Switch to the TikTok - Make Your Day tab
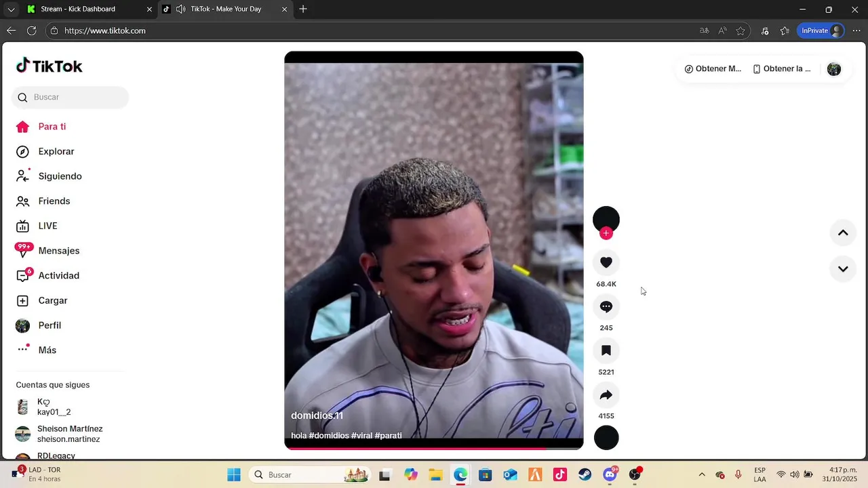The width and height of the screenshot is (868, 488). coord(227,9)
